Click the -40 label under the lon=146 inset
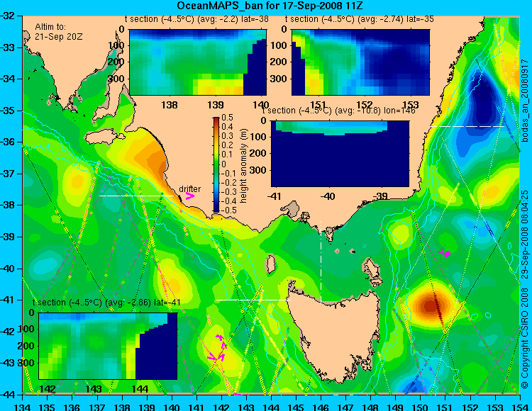 click(328, 196)
